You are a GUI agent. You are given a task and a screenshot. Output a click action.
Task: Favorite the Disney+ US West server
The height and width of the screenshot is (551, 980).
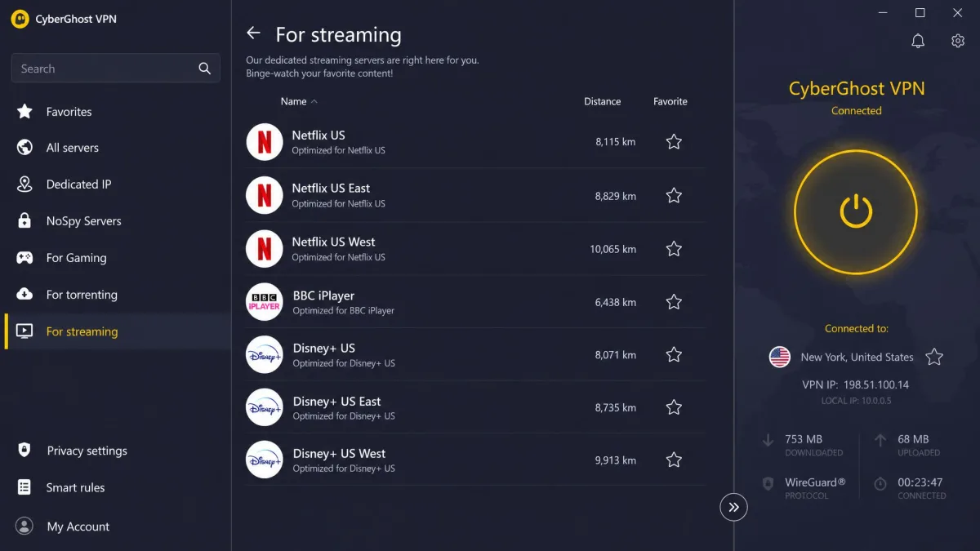[x=674, y=460]
